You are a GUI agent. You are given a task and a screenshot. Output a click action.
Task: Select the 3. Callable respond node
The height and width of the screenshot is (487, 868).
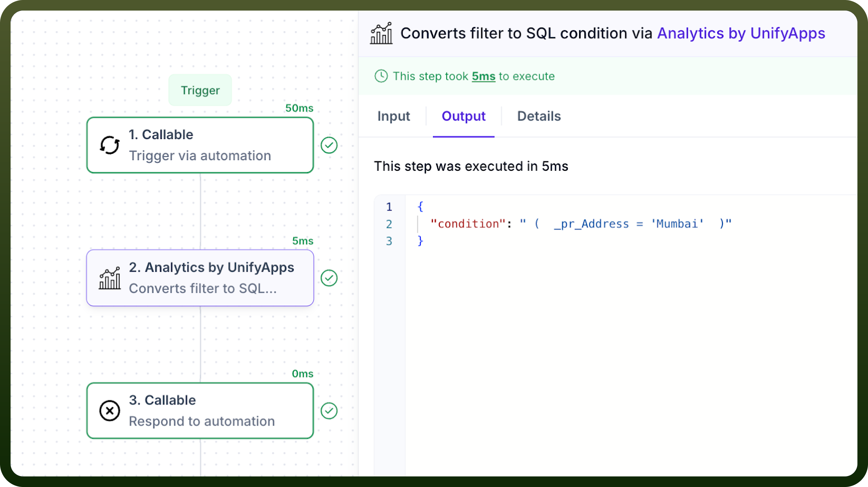tap(200, 411)
